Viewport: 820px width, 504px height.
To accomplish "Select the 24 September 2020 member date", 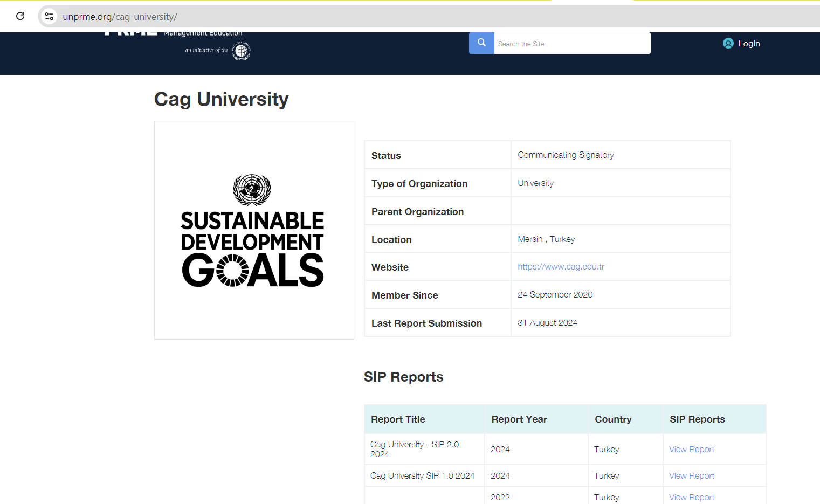I will (555, 295).
